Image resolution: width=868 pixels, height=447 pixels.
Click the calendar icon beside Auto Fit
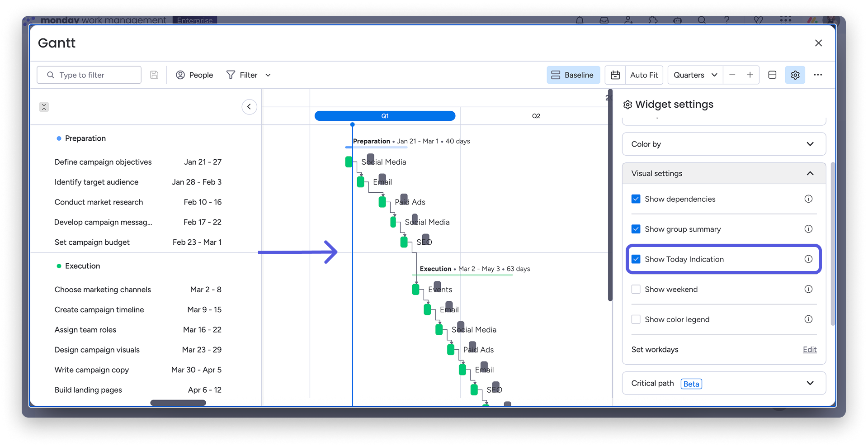tap(615, 75)
